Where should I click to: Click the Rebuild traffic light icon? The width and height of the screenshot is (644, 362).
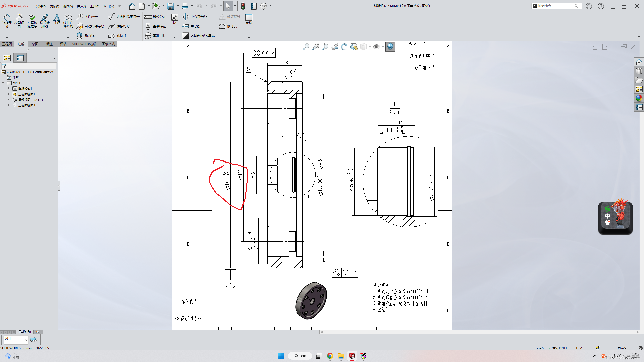pos(243,6)
